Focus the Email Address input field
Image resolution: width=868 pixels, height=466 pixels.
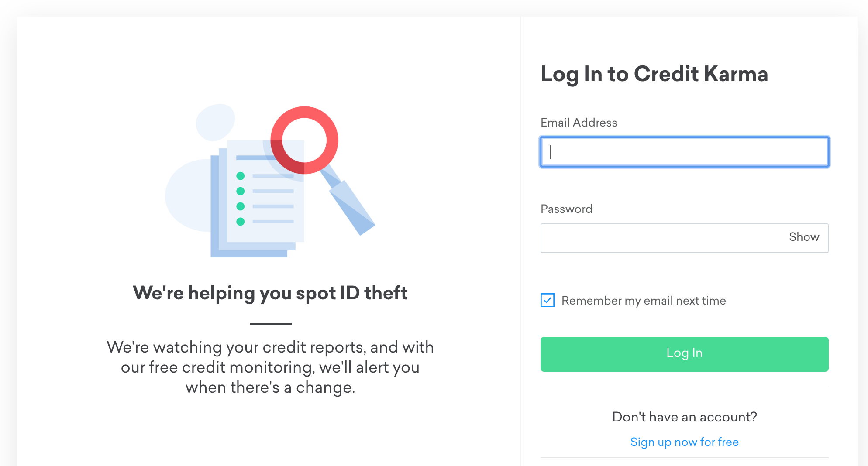click(684, 152)
